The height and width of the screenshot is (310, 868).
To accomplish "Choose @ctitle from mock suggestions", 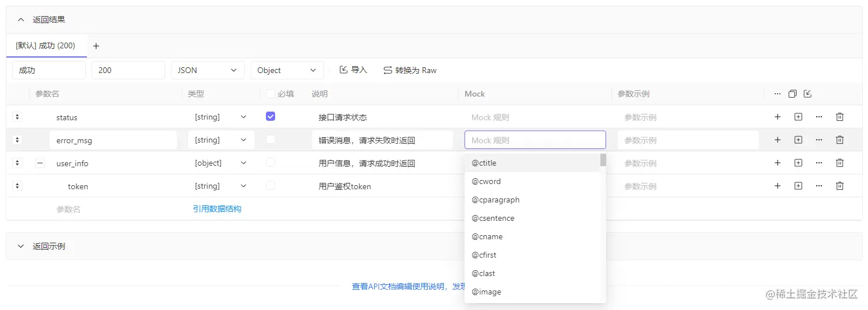I will tap(532, 163).
